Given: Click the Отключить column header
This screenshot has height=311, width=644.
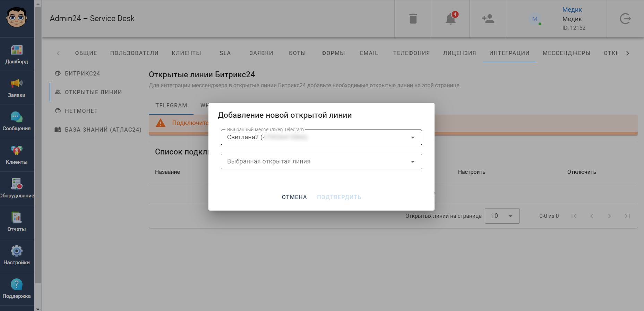Looking at the screenshot, I should point(582,172).
